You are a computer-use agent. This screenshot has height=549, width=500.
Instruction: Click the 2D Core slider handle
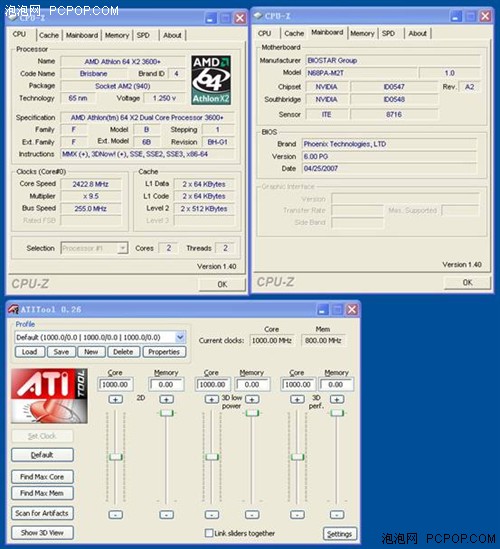[x=116, y=457]
